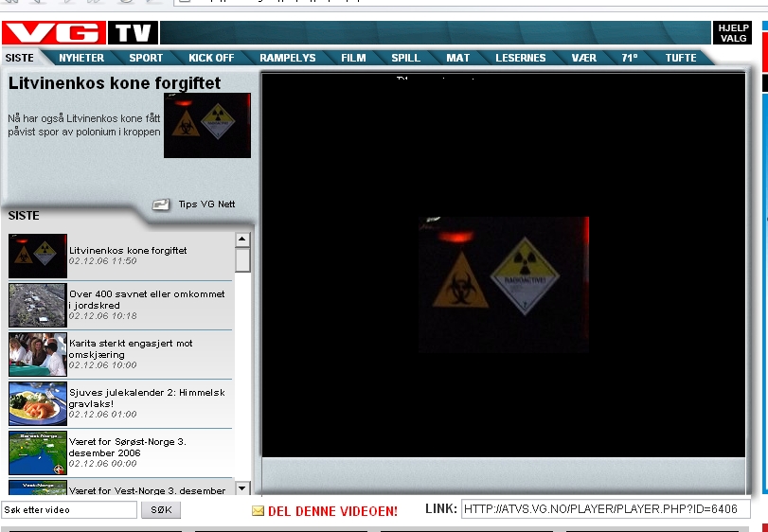Open Karita sterkt engasjert mot omskjæring
This screenshot has height=532, width=768.
click(131, 348)
